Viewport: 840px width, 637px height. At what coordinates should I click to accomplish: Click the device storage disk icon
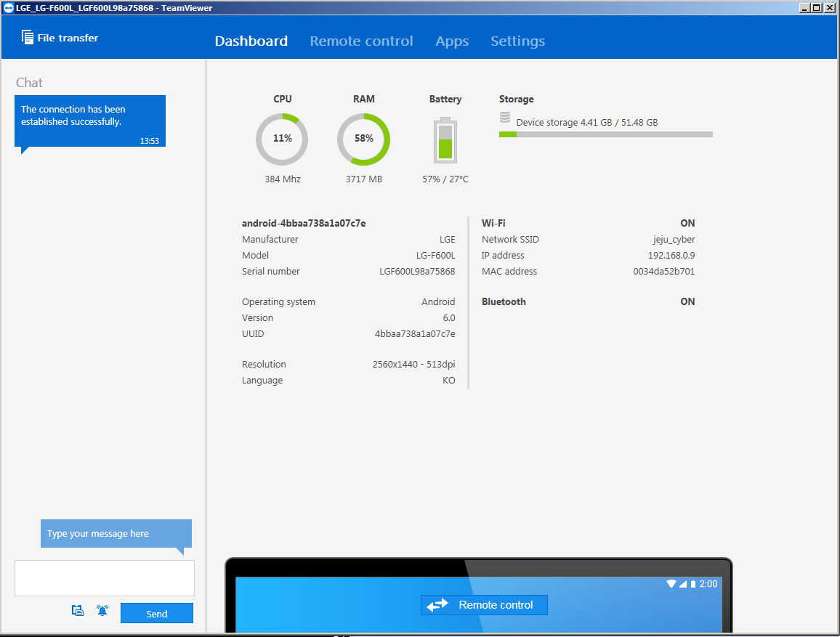click(504, 117)
